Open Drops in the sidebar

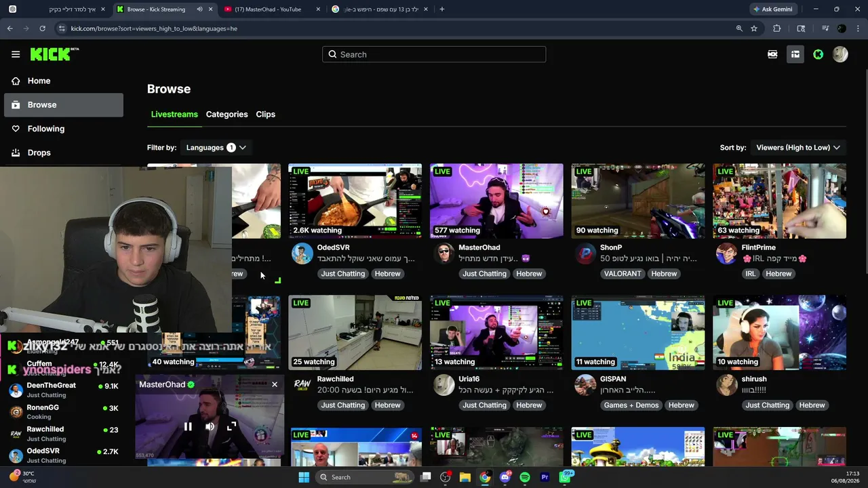point(64,152)
